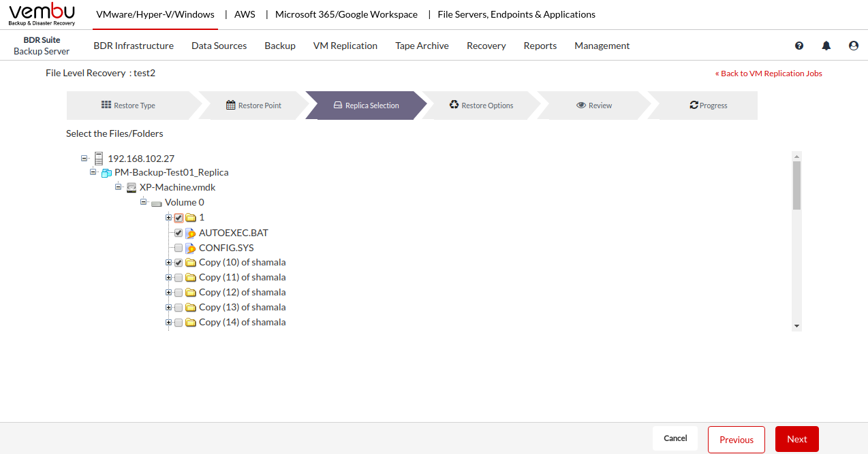Check the CONFIG.SYS checkbox
The width and height of the screenshot is (868, 454).
click(x=179, y=248)
